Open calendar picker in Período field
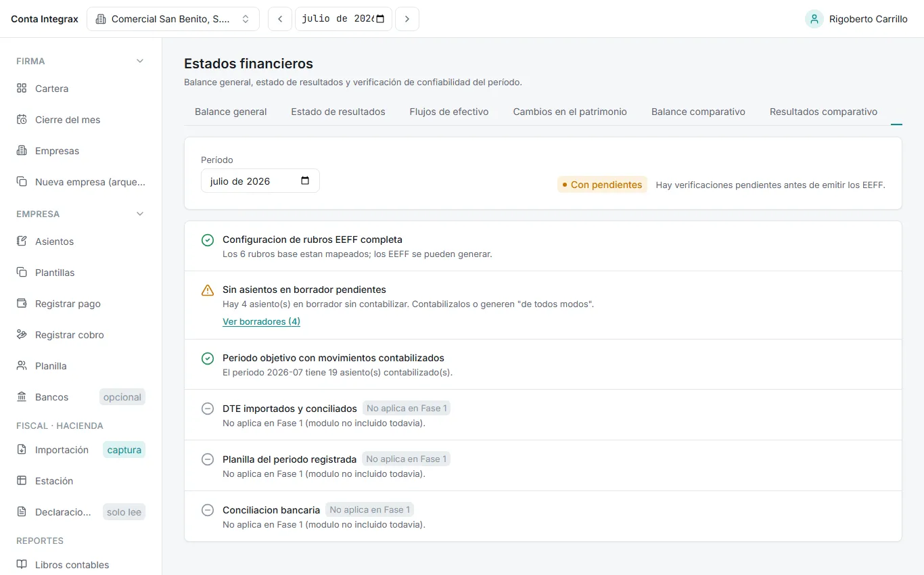 305,181
